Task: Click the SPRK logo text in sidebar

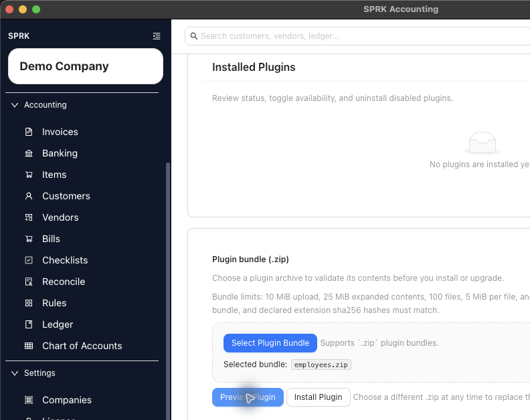Action: 19,36
